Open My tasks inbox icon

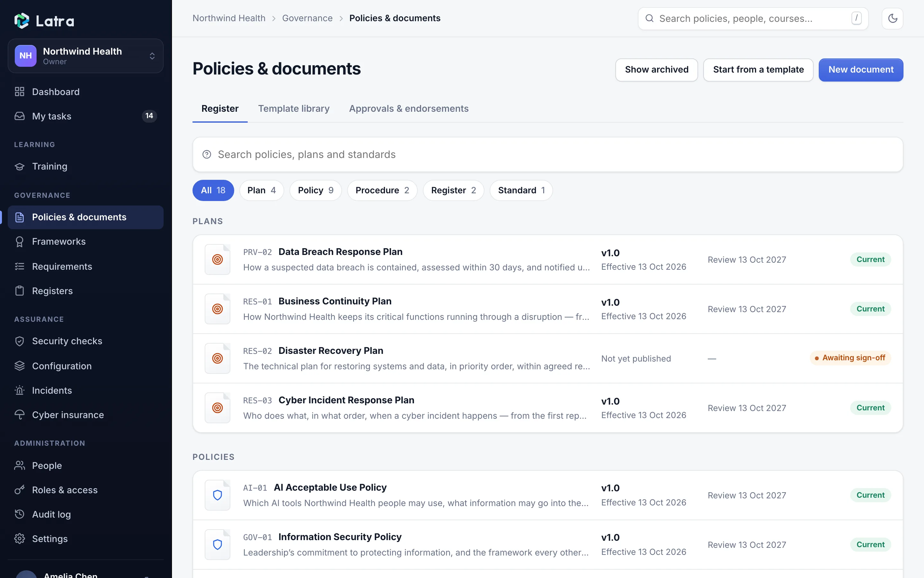point(20,116)
